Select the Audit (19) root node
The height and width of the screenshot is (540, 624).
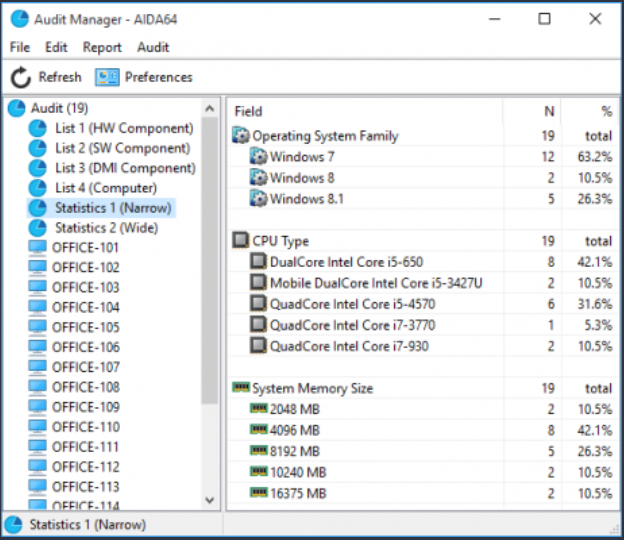point(60,108)
